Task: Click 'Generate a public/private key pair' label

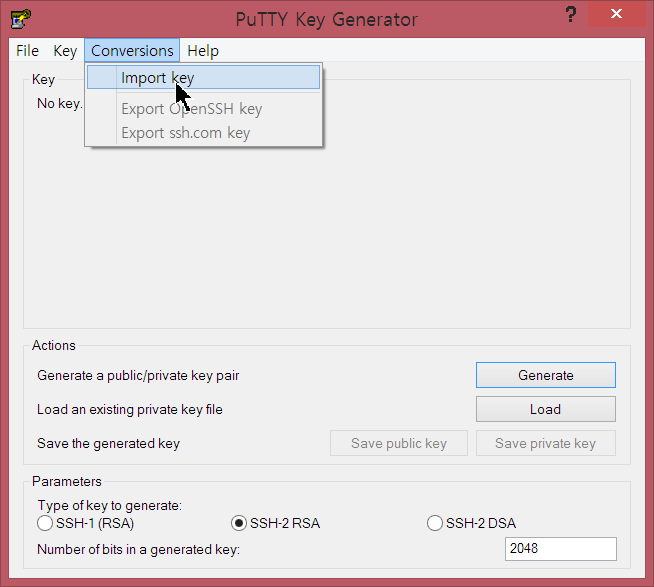Action: [138, 375]
